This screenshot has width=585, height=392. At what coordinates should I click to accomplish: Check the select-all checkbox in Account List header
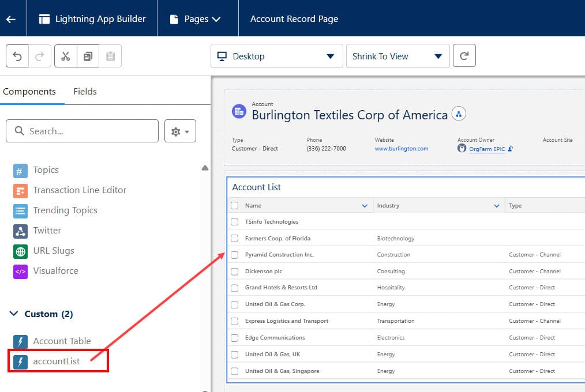[x=235, y=205]
